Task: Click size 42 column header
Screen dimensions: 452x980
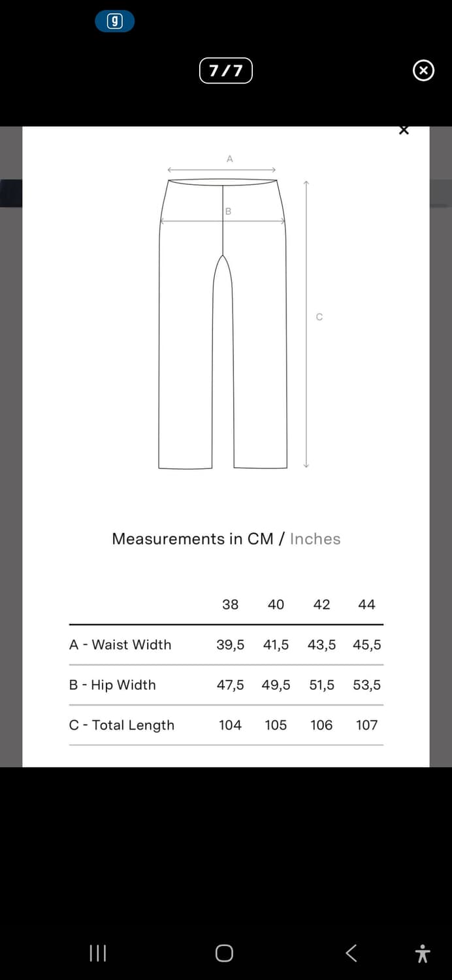Action: coord(321,604)
